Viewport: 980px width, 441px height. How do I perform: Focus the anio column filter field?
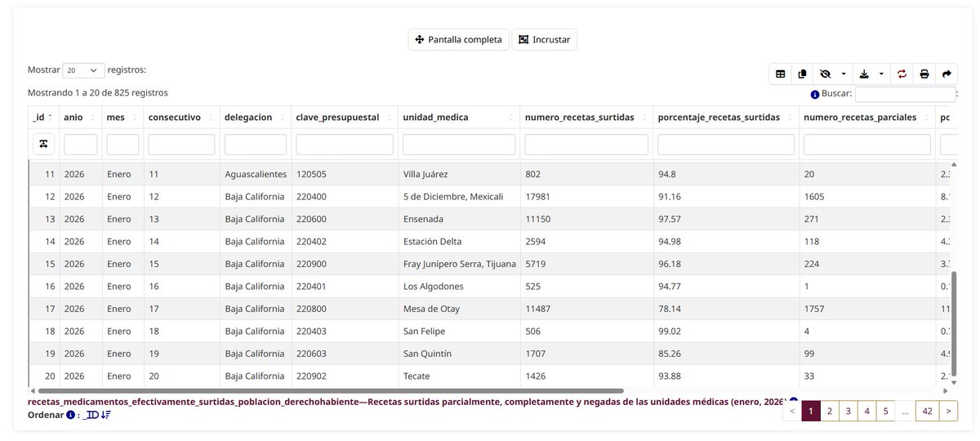point(80,144)
